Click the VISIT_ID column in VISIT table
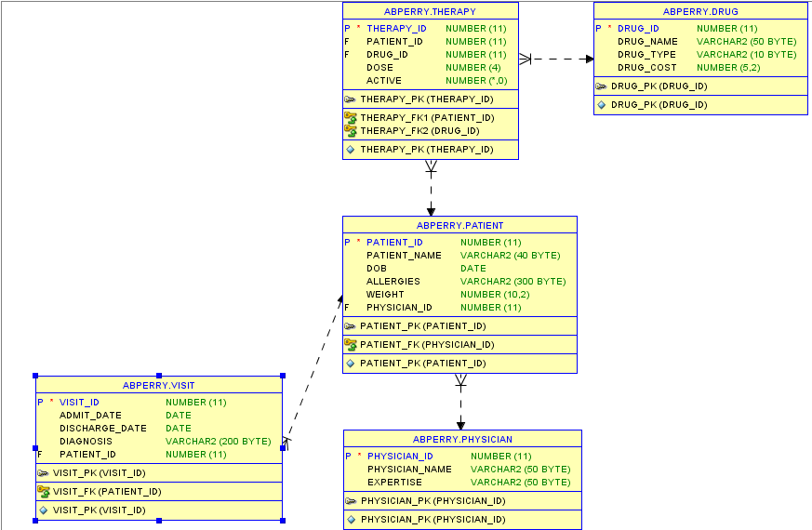812x530 pixels. [x=79, y=403]
